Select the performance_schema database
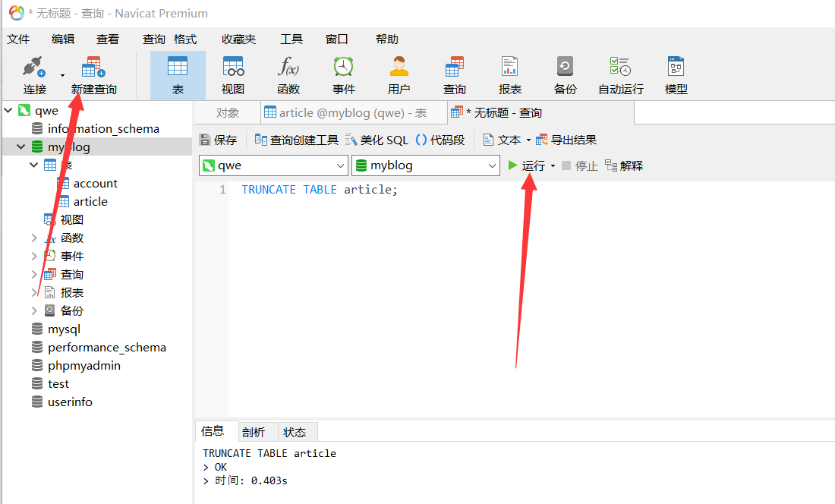Screen dimensions: 835x504 106,347
